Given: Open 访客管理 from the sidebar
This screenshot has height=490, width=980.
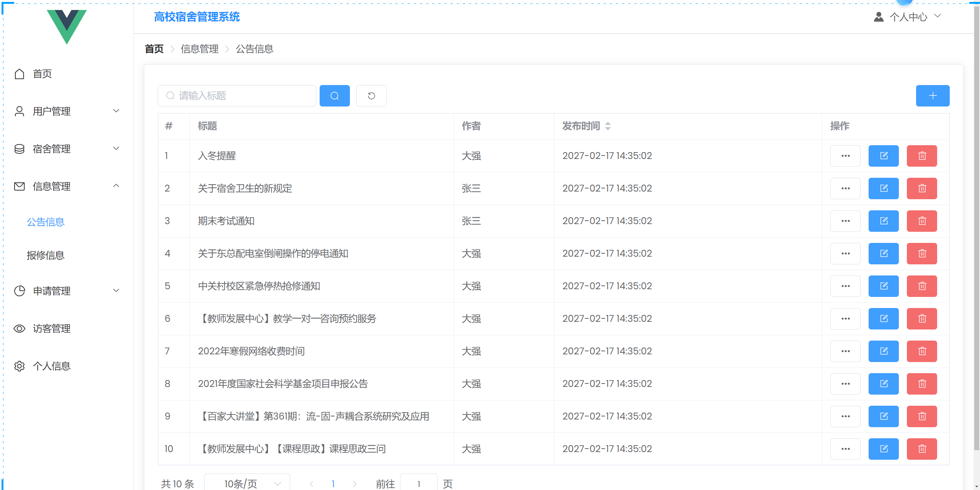Looking at the screenshot, I should coord(51,328).
